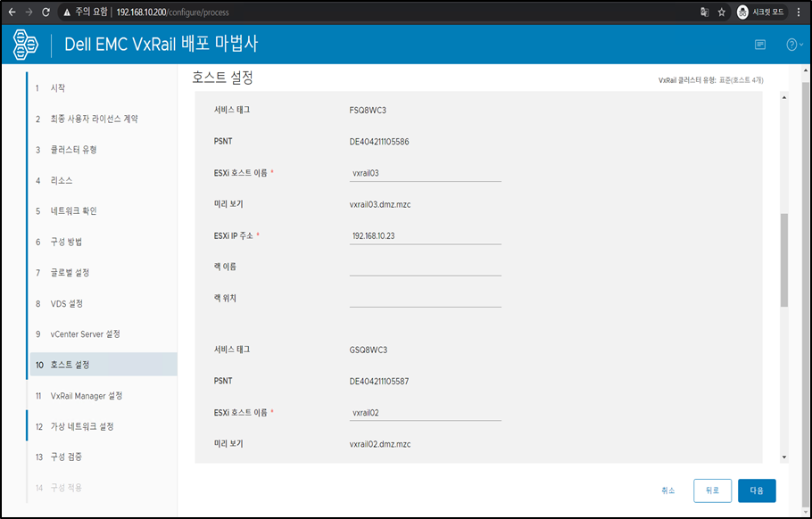Click inner panel scrollbar down arrow
Screen dimensions: 812x519
784,457
